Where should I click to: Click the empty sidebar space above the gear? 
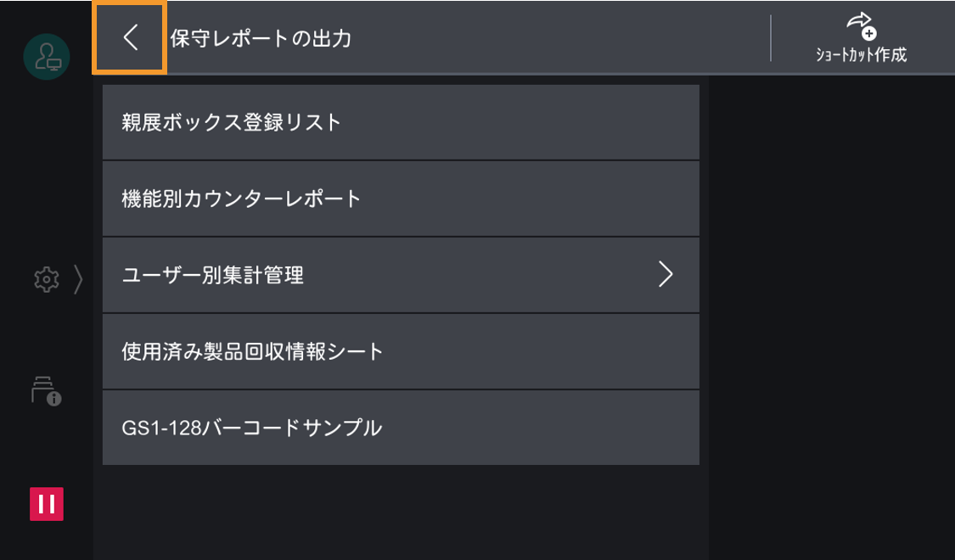click(x=47, y=170)
